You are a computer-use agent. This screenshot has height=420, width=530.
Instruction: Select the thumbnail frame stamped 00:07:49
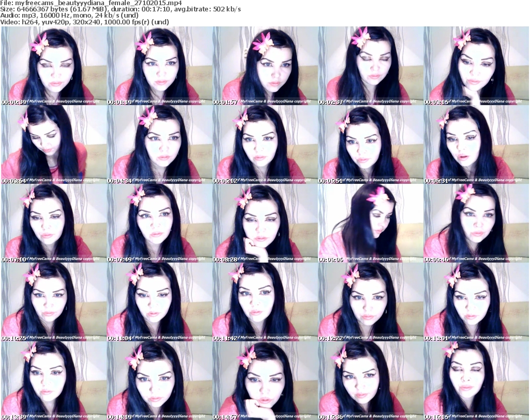[159, 223]
